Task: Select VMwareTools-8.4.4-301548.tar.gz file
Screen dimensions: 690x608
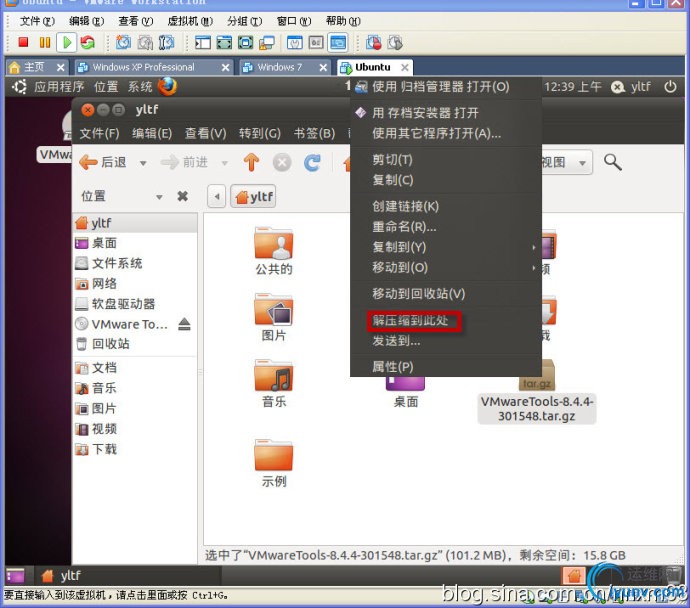Action: tap(536, 409)
